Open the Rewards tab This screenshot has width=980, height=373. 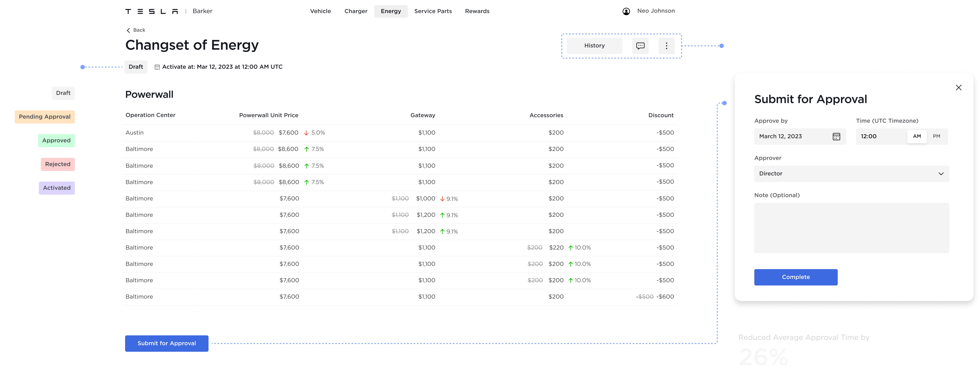click(x=477, y=11)
